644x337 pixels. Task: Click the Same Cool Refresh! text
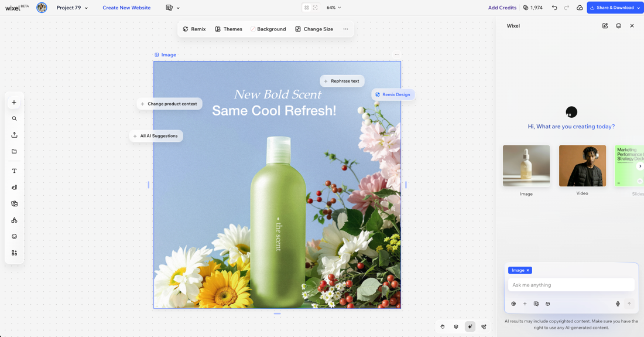[274, 111]
